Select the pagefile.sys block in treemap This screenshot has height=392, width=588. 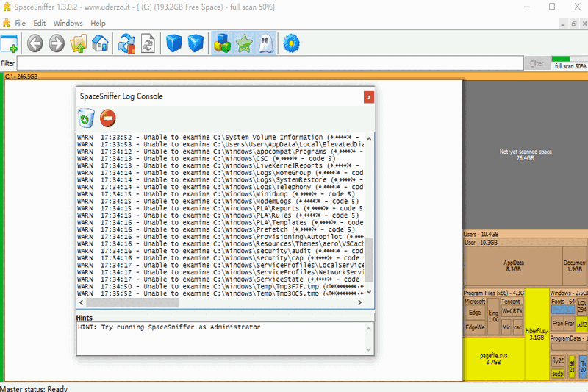(x=495, y=358)
